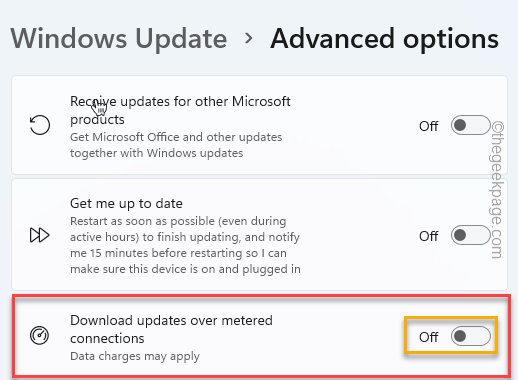Click the Off label beside Get me up to date

(x=428, y=236)
